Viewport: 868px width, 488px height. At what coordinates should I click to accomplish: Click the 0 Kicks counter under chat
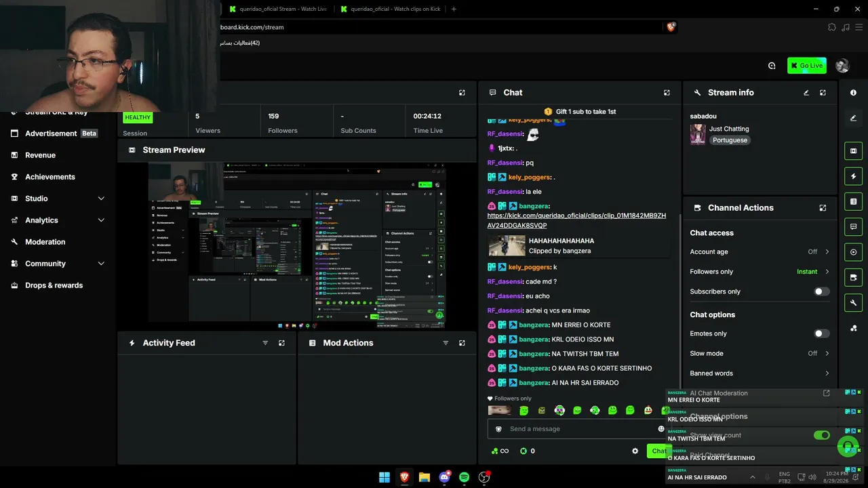528,451
